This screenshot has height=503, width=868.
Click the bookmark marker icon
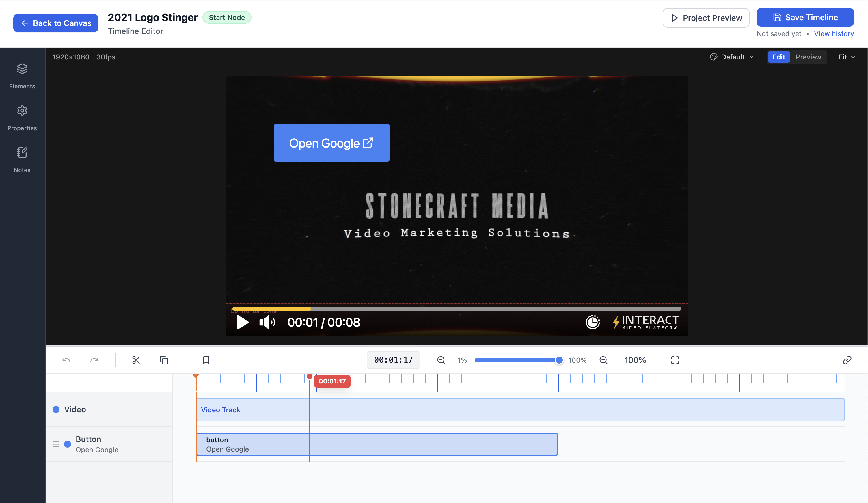(x=206, y=360)
